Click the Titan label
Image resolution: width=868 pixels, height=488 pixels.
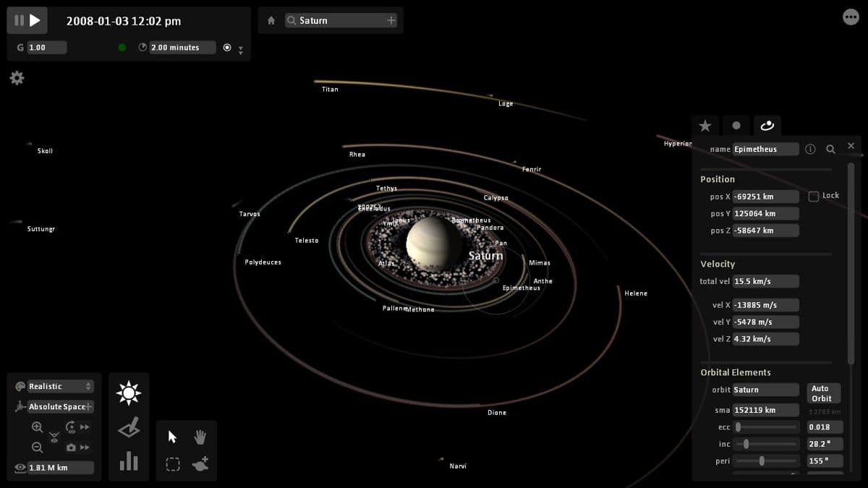pos(330,89)
